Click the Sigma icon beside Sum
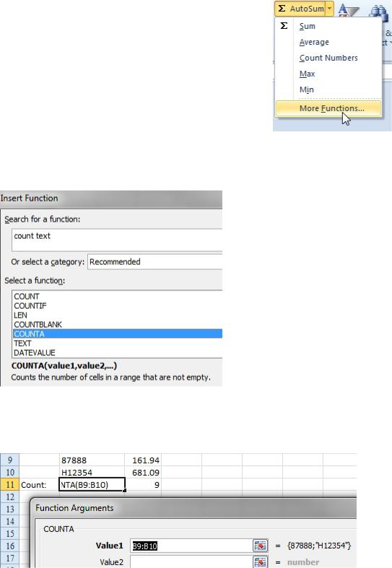This screenshot has width=392, height=568. [x=284, y=26]
